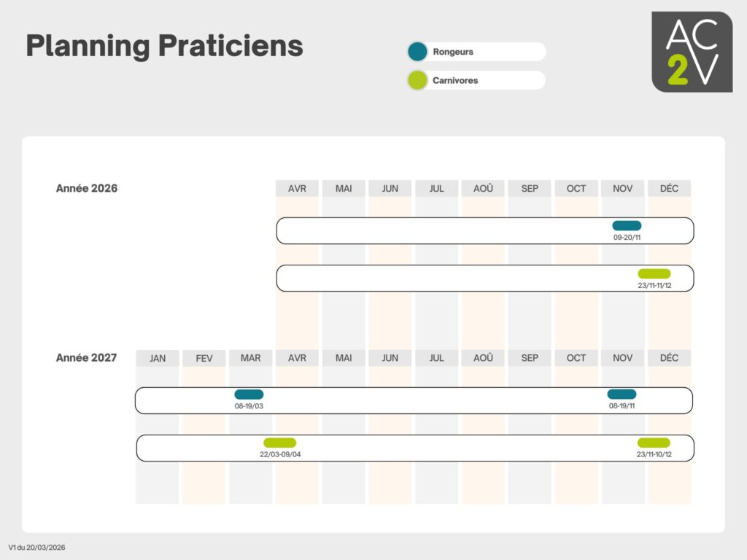Screen dimensions: 747x560
Task: Click the Carnivores bar above 22/03-09/04
Action: coord(280,443)
